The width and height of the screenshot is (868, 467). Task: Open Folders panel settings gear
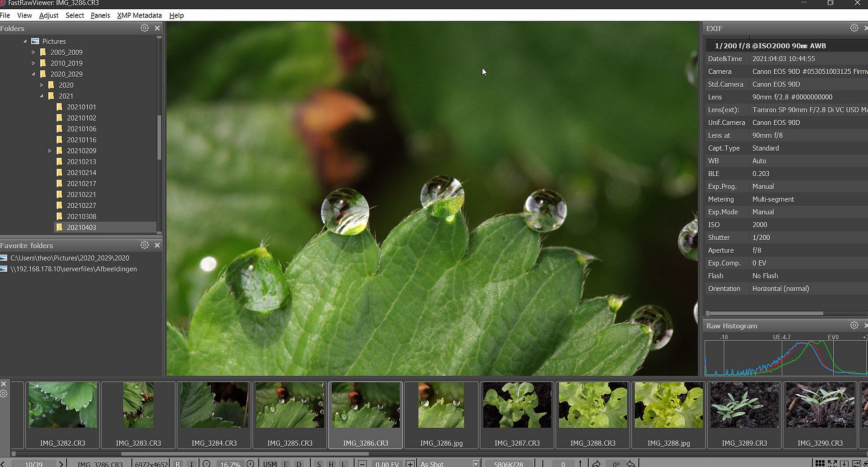pyautogui.click(x=144, y=28)
